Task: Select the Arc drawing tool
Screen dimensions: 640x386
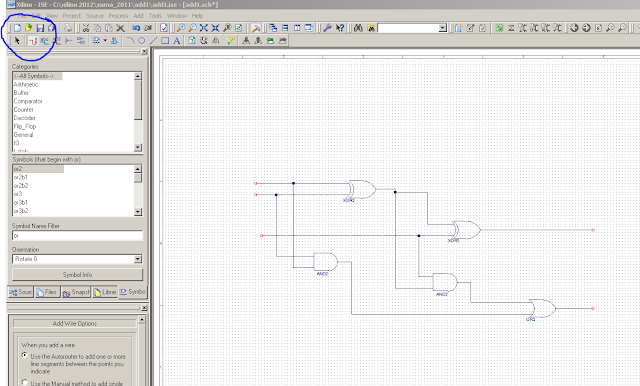Action: (x=130, y=40)
